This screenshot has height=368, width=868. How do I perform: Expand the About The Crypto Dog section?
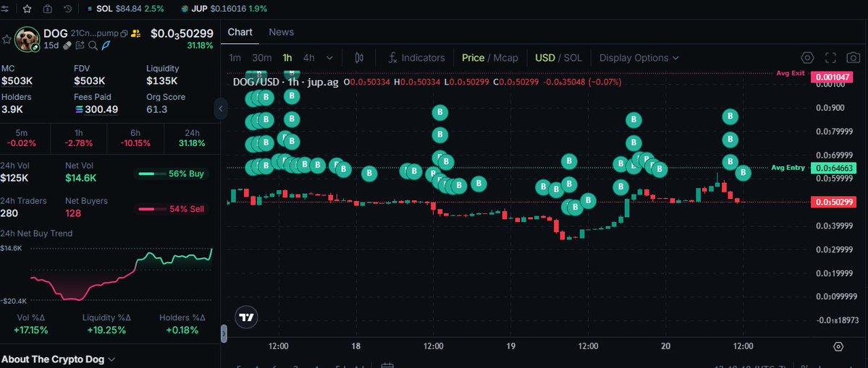(58, 359)
